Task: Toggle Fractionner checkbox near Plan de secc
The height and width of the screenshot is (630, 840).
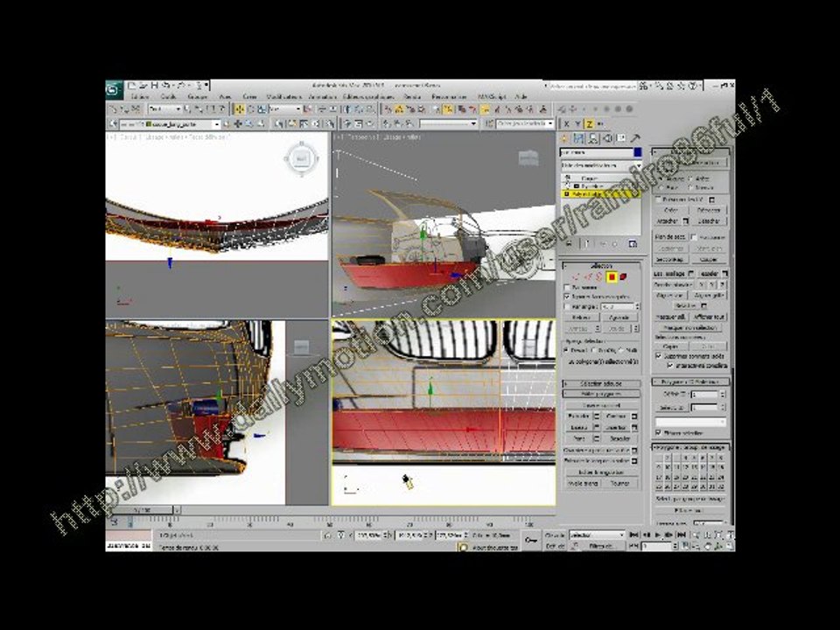Action: (694, 237)
